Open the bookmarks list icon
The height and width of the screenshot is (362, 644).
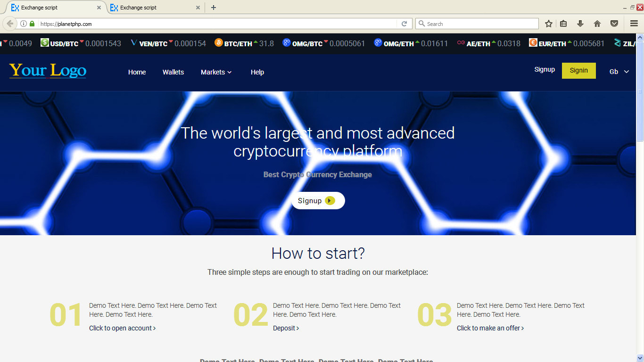coord(563,24)
